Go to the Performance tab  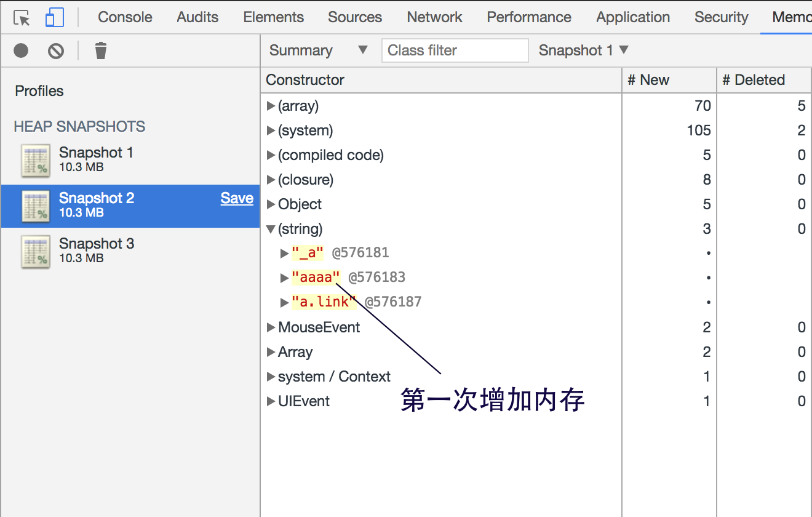point(529,17)
